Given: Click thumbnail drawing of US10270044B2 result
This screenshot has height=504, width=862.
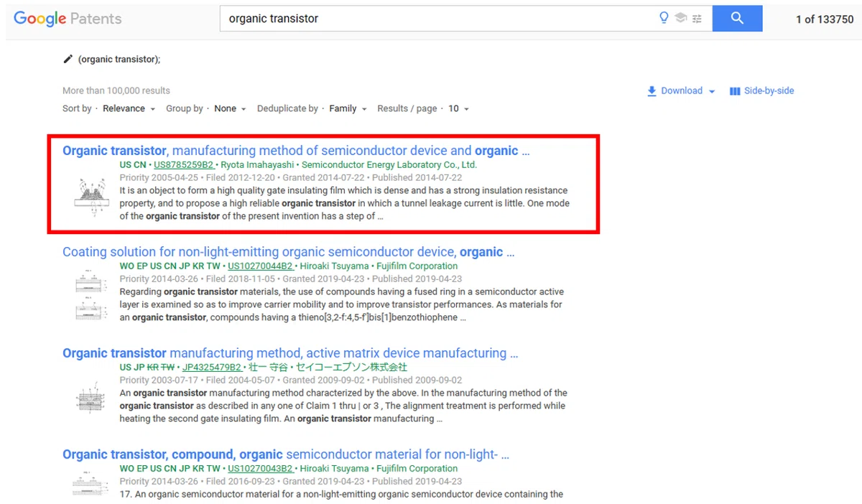Looking at the screenshot, I should (x=91, y=294).
